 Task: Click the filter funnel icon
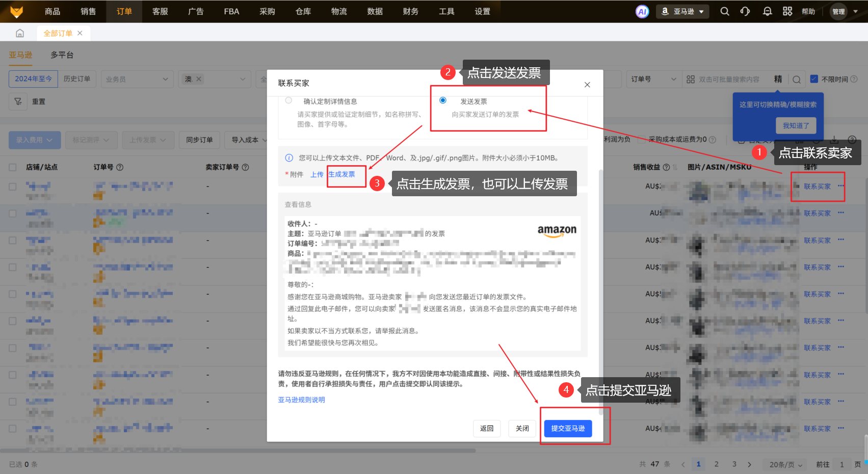pyautogui.click(x=18, y=101)
